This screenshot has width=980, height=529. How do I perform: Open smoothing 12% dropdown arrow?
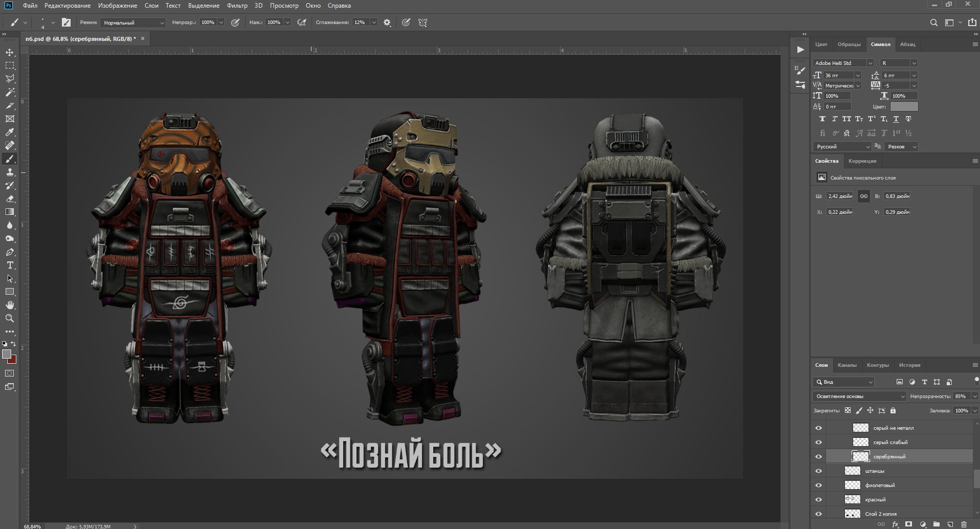pyautogui.click(x=374, y=23)
